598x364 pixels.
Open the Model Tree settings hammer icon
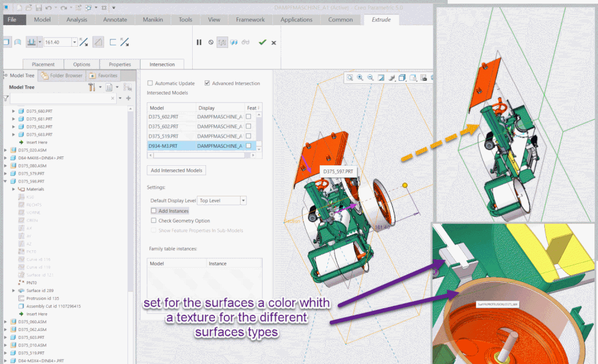point(92,87)
